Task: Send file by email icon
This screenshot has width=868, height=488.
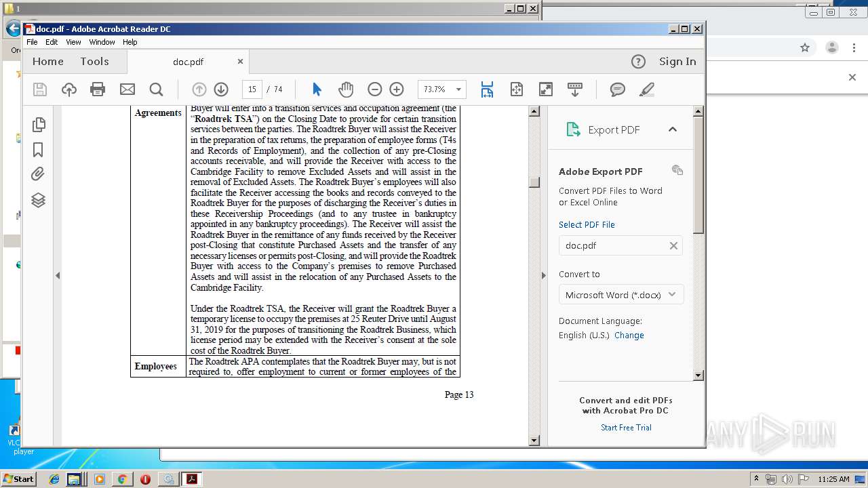Action: click(x=127, y=89)
